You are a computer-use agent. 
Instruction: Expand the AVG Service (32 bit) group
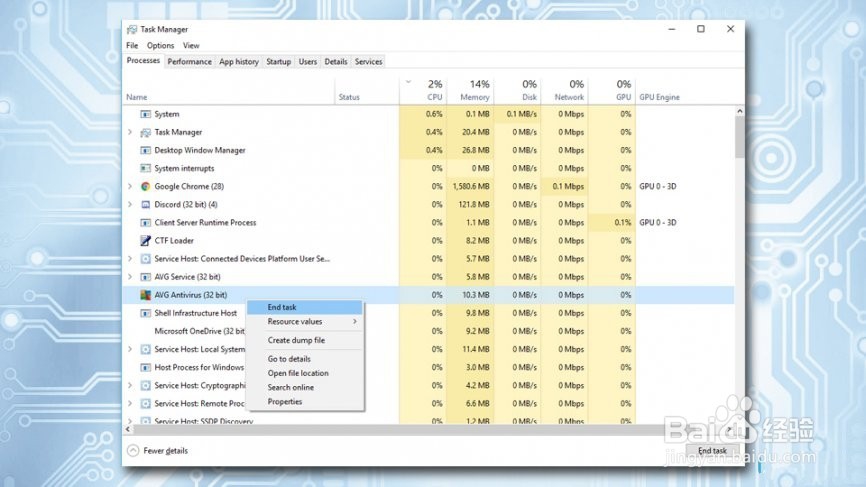point(130,277)
